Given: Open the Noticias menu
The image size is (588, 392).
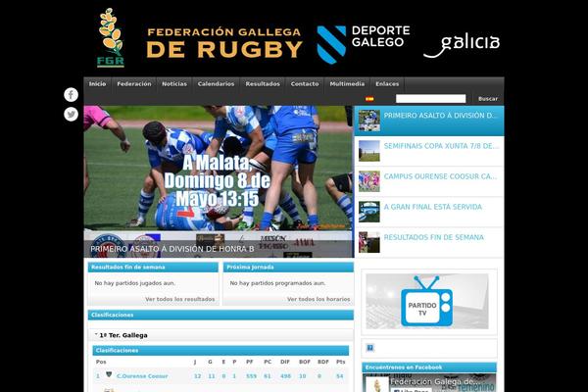Looking at the screenshot, I should (x=174, y=84).
